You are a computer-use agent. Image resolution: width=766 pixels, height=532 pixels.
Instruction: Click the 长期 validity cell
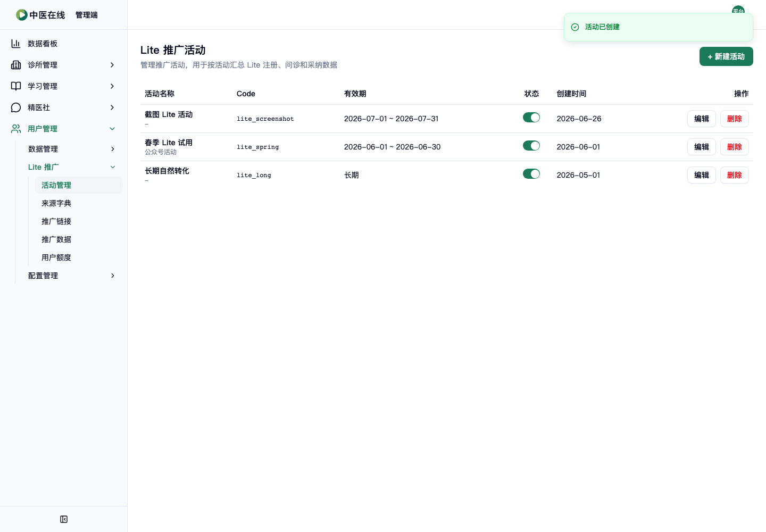click(x=352, y=175)
